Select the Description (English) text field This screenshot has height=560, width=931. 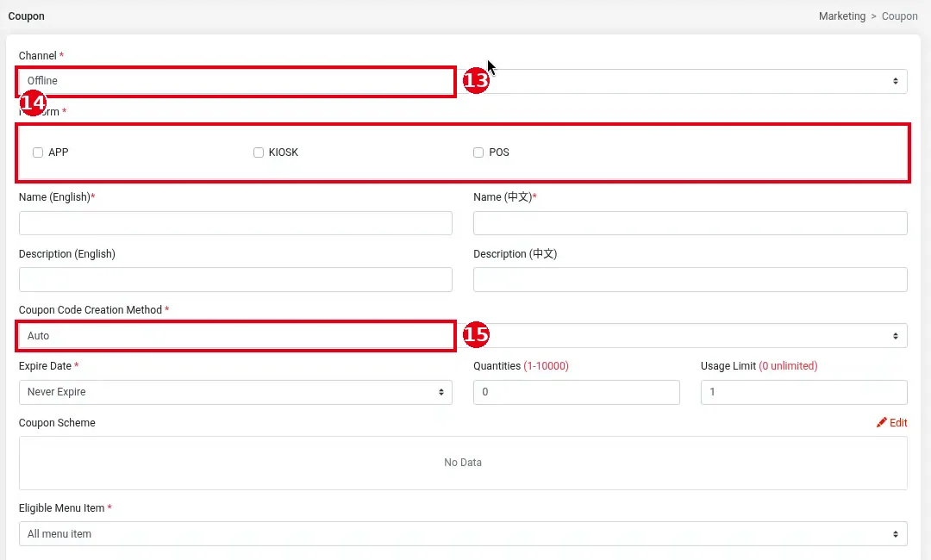click(235, 279)
